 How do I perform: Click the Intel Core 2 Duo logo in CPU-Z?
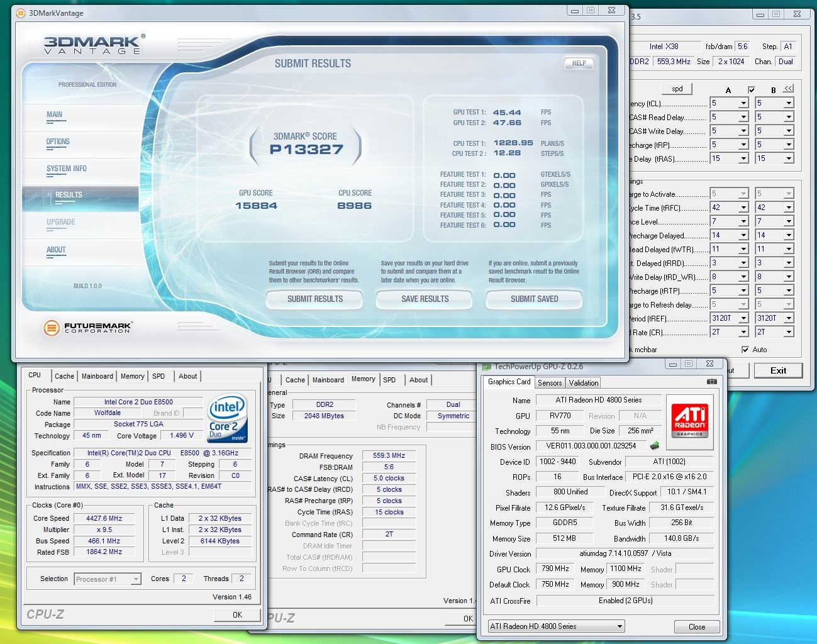tap(227, 419)
